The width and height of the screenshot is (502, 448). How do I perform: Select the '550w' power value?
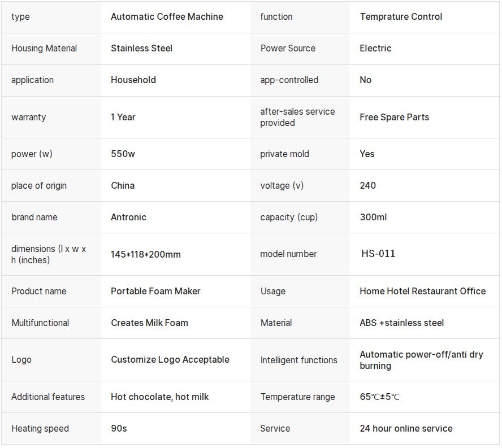pyautogui.click(x=123, y=154)
